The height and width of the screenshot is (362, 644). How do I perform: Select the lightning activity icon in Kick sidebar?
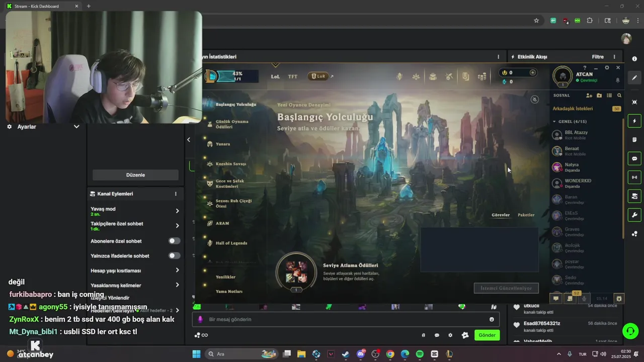(x=634, y=121)
